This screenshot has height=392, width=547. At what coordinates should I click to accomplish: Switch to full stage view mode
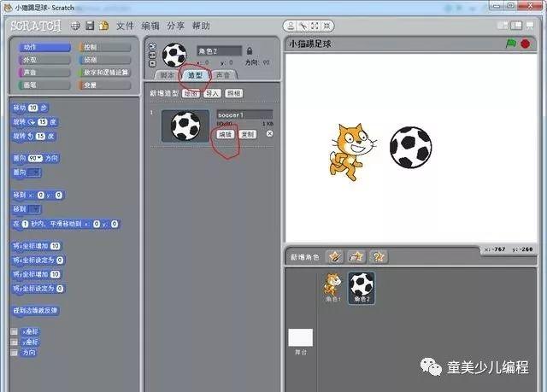coord(516,26)
